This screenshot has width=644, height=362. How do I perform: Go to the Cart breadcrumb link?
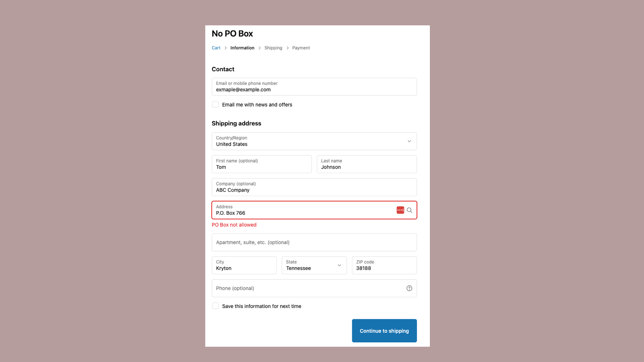click(216, 47)
